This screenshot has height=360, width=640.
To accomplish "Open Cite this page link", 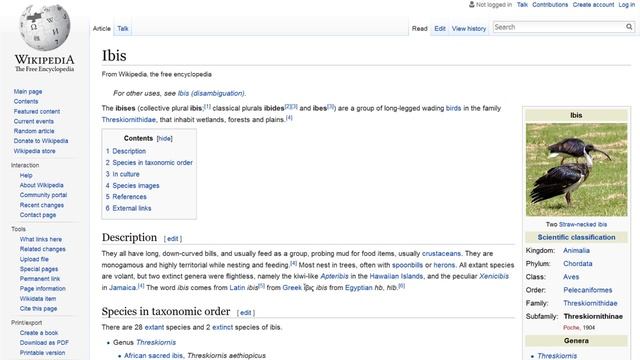I will (x=38, y=309).
